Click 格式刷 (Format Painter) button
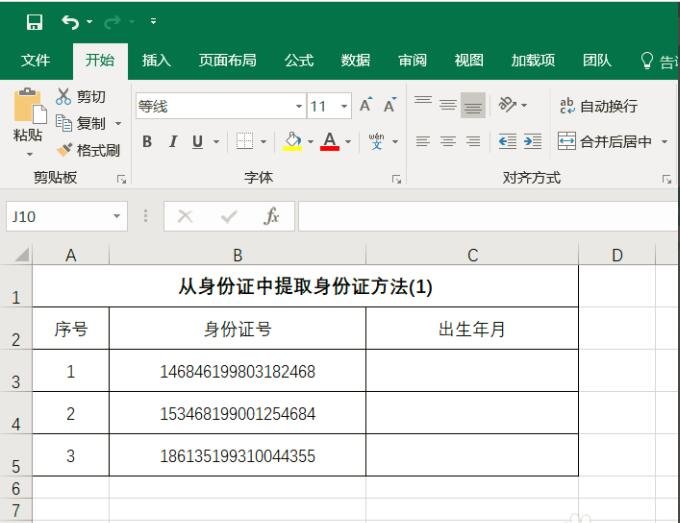 [x=88, y=150]
